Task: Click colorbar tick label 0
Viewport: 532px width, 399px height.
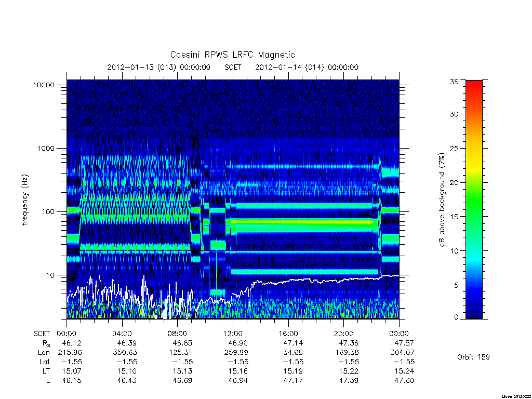Action: point(456,317)
